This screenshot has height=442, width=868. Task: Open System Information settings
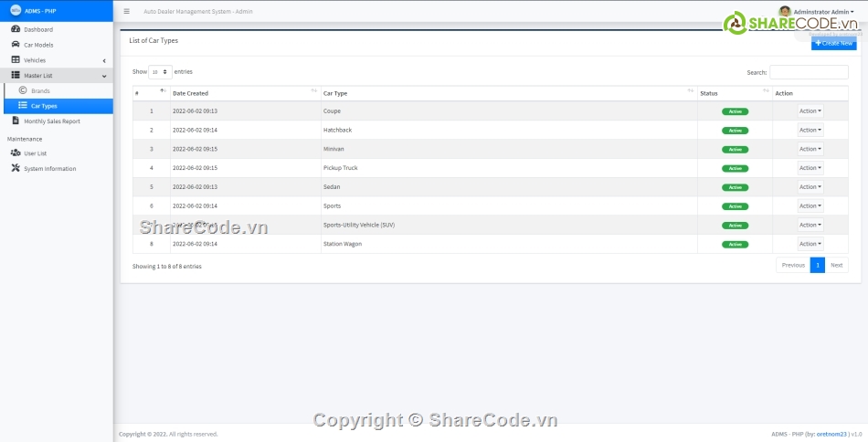click(49, 169)
